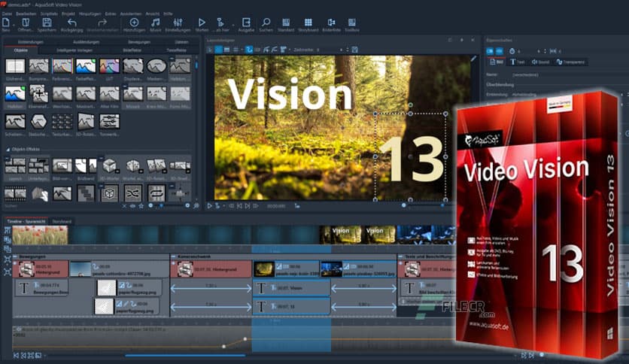
Task: Open the Musik note icon
Action: [155, 24]
